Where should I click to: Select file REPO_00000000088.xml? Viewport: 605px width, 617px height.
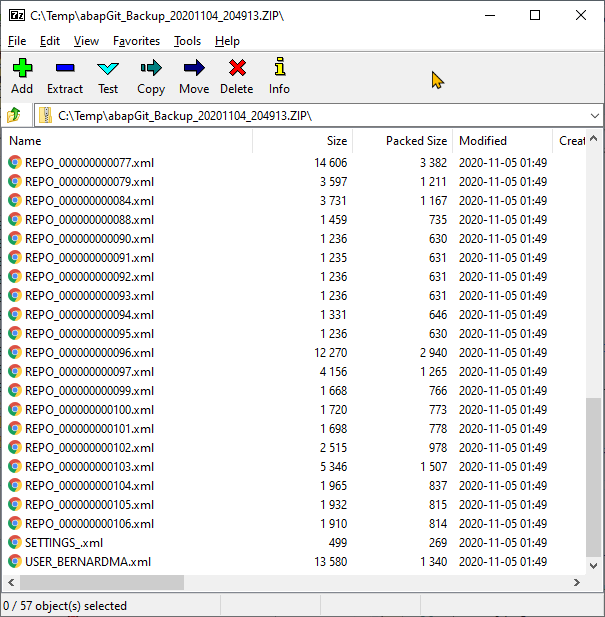(89, 220)
